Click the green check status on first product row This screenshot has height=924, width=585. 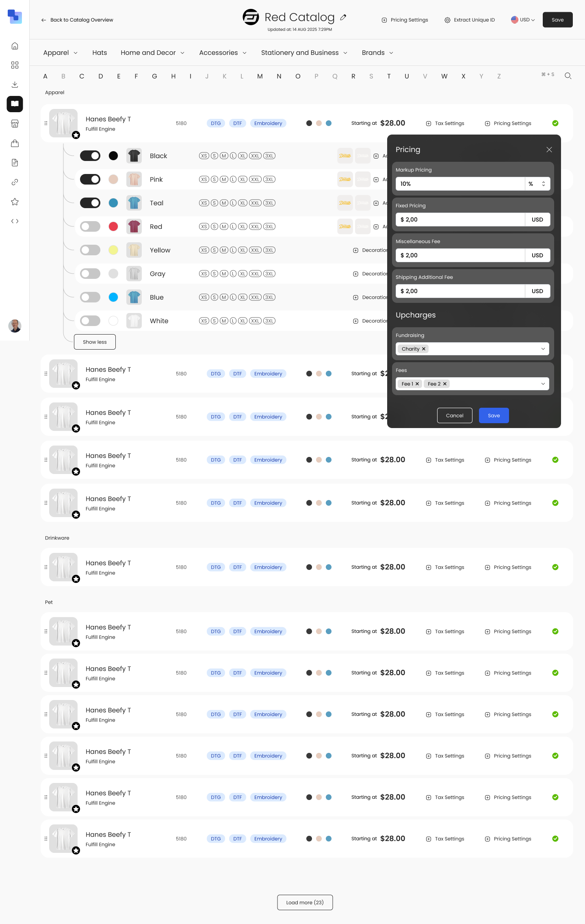pos(555,123)
